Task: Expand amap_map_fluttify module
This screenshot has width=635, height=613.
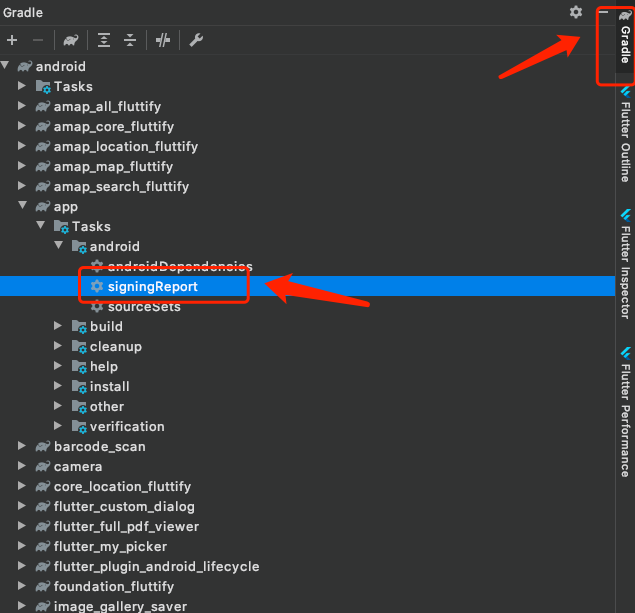Action: (x=22, y=166)
